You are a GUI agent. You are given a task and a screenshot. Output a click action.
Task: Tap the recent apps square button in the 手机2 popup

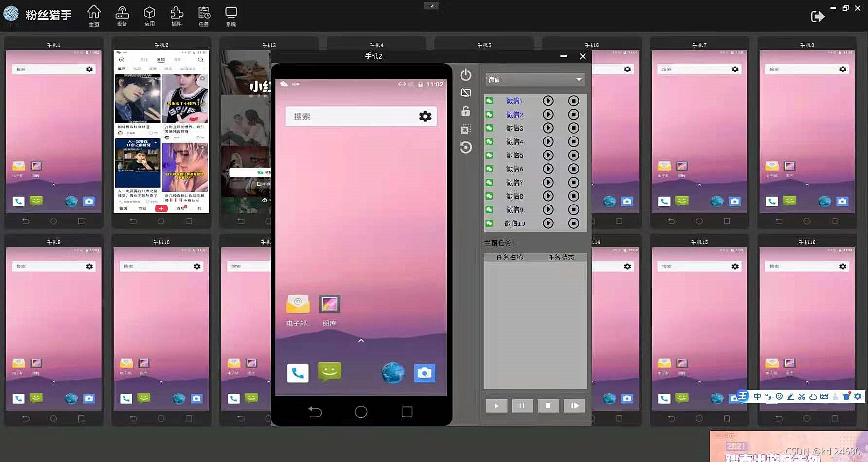(x=407, y=412)
